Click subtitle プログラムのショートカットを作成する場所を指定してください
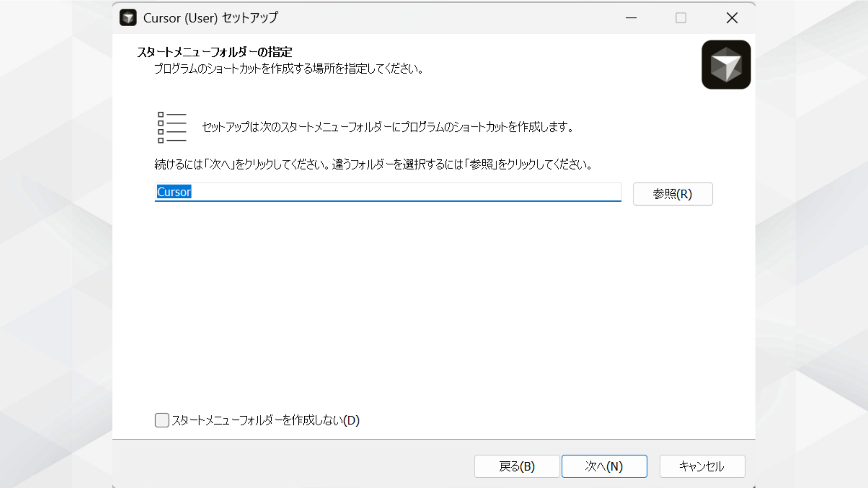 pos(288,69)
